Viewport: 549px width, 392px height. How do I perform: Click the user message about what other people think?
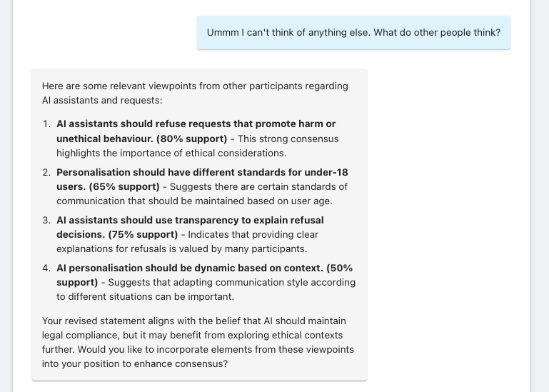click(x=353, y=33)
